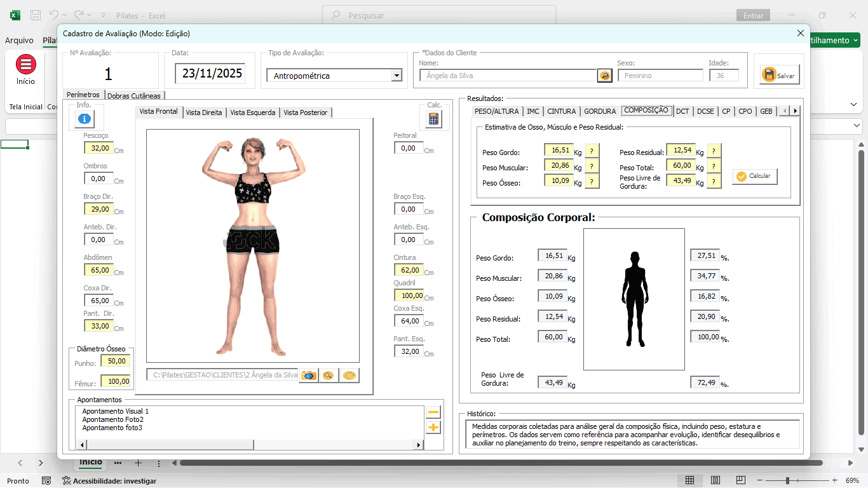Click the client search magnifier icon beside Nome
The width and height of the screenshot is (868, 488).
click(604, 76)
